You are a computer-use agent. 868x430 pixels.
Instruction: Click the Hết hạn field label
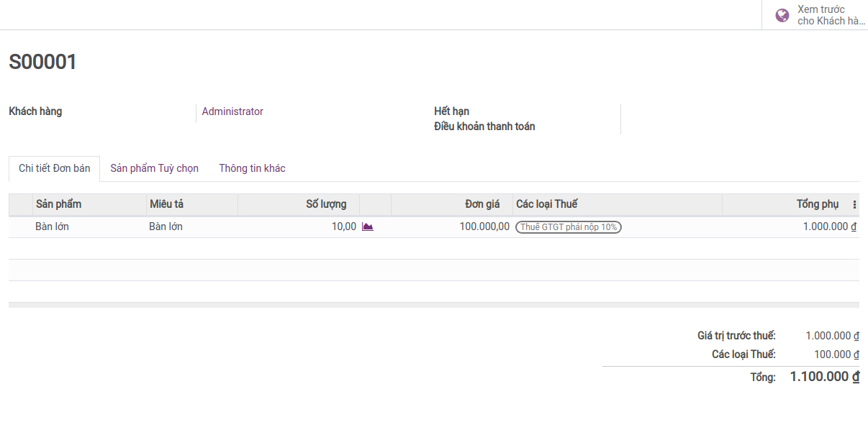(451, 111)
